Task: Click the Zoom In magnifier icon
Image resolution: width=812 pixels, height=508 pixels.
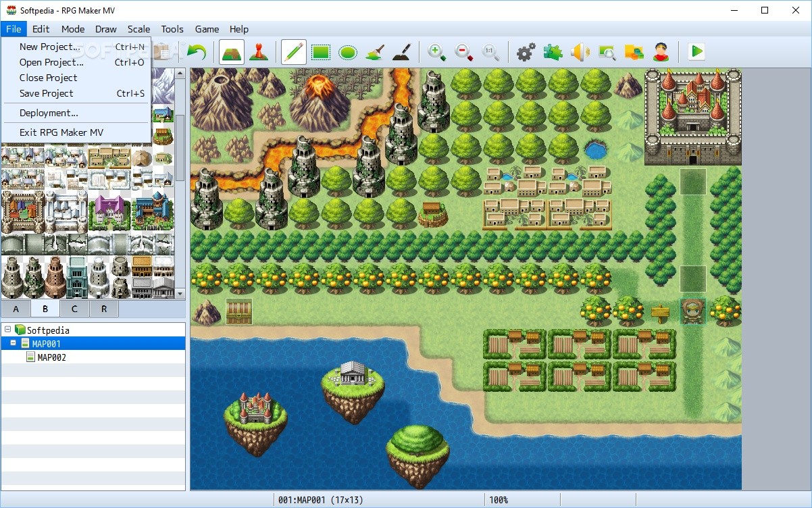Action: (x=437, y=52)
